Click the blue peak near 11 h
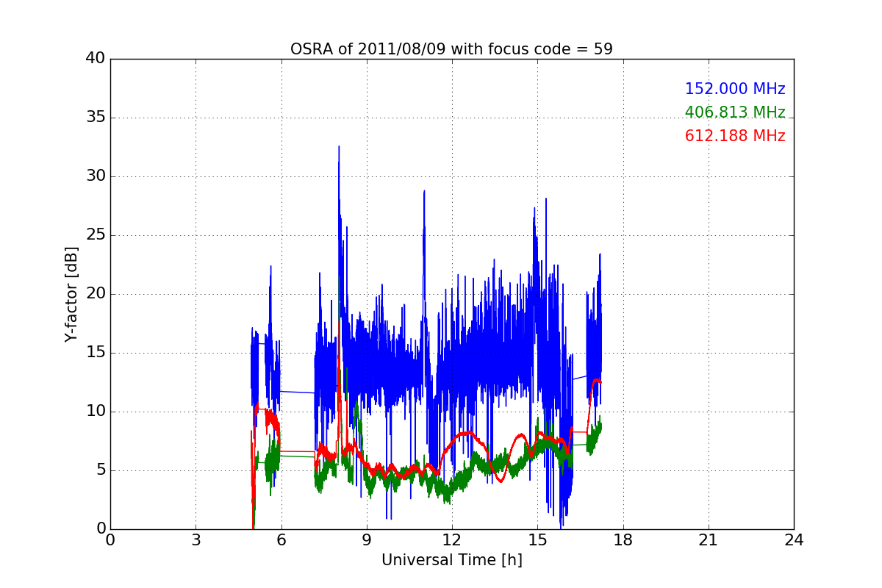This screenshot has height=588, width=882. (424, 193)
